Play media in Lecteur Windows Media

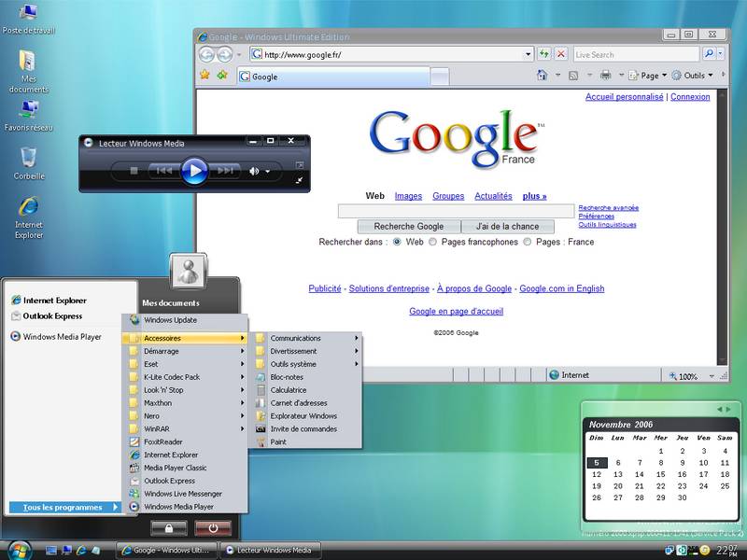pyautogui.click(x=194, y=170)
